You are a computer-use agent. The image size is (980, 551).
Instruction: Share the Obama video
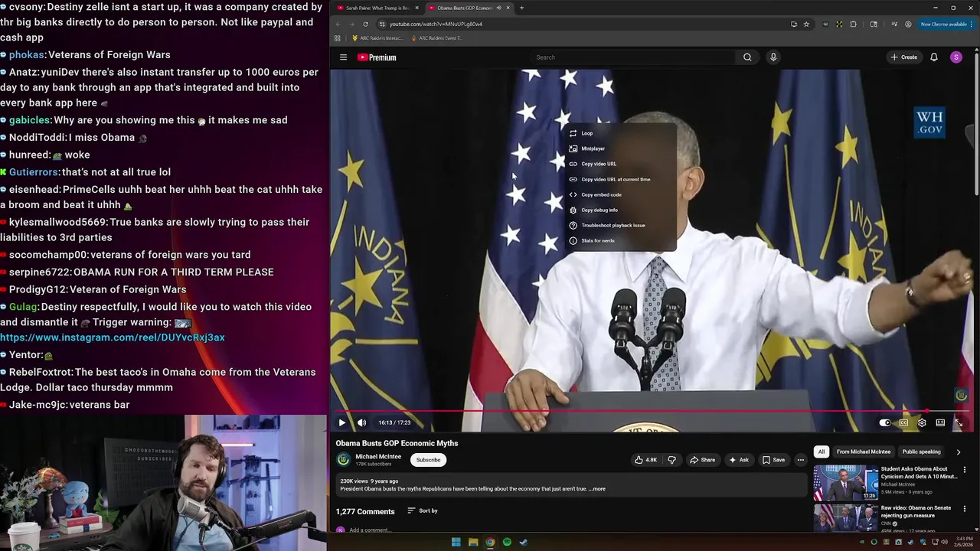pyautogui.click(x=702, y=460)
